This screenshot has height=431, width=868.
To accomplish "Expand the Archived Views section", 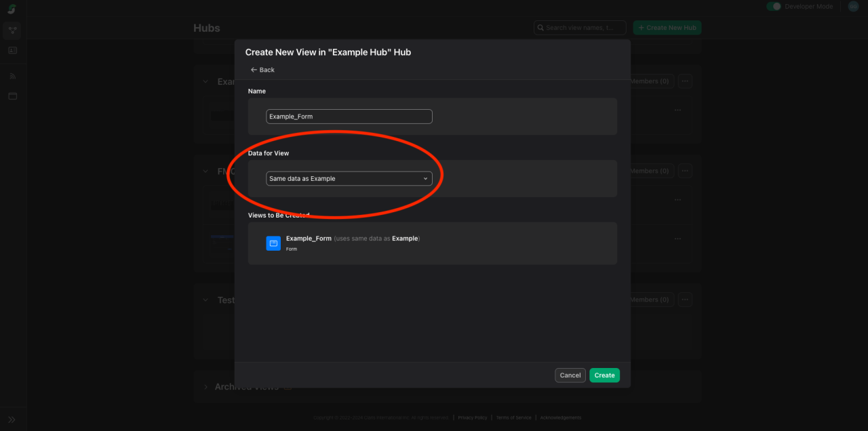I will click(206, 387).
